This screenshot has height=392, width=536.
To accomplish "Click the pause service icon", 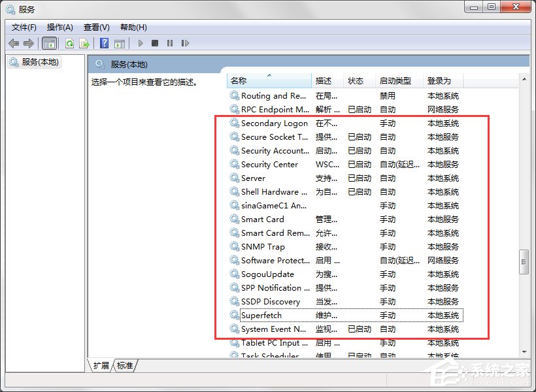I will [x=170, y=43].
